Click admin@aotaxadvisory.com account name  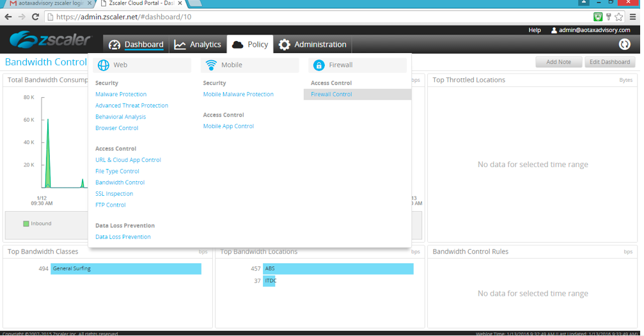[x=594, y=30]
